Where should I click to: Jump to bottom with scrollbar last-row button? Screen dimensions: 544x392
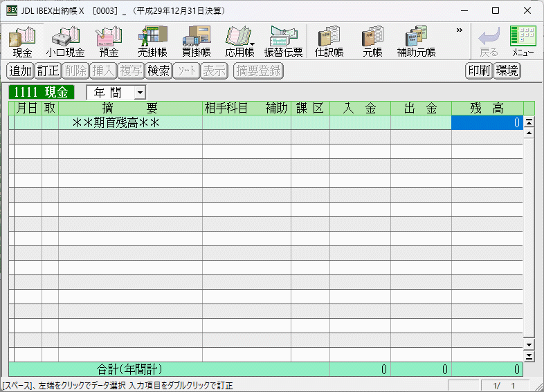(529, 356)
